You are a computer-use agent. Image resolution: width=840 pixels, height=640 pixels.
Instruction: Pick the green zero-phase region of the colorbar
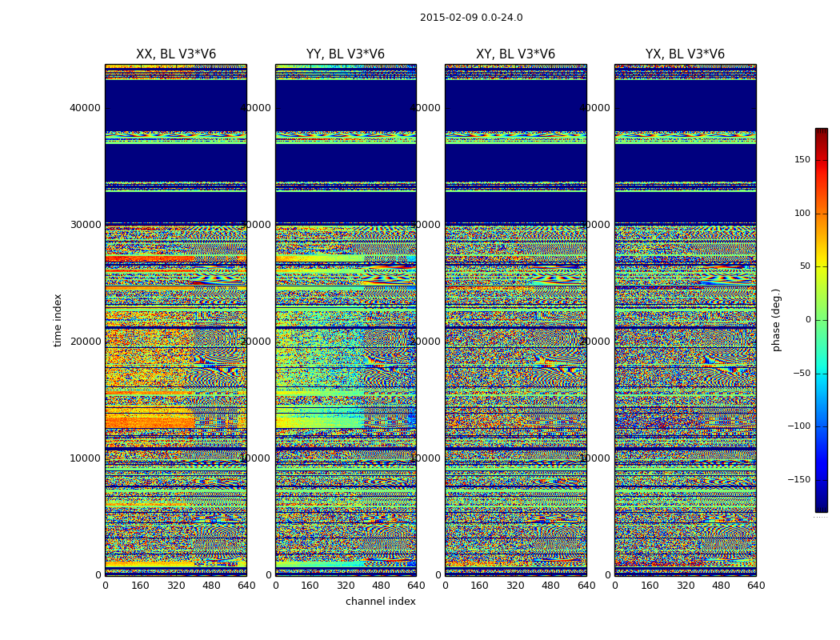pyautogui.click(x=821, y=320)
